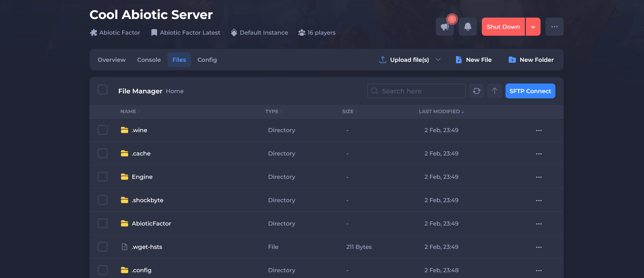Open the server more-options ellipsis button
The image size is (644, 278).
pyautogui.click(x=554, y=27)
